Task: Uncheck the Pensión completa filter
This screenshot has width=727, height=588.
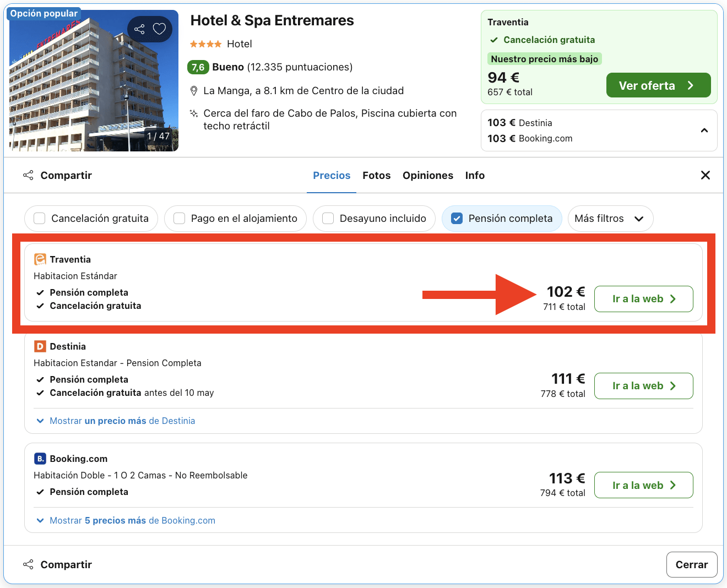Action: [x=457, y=219]
